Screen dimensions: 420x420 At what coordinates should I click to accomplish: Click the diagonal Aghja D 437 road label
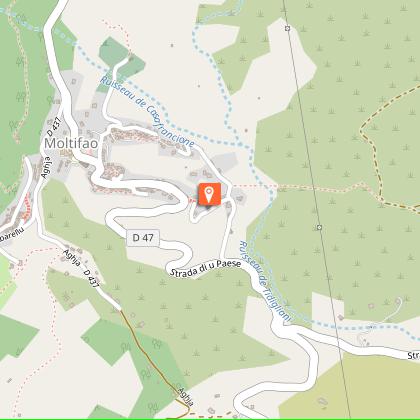coord(81,268)
